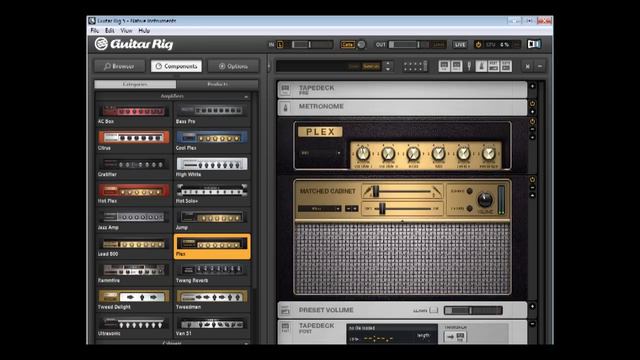
Task: Expand the Metronome module
Action: (532, 111)
